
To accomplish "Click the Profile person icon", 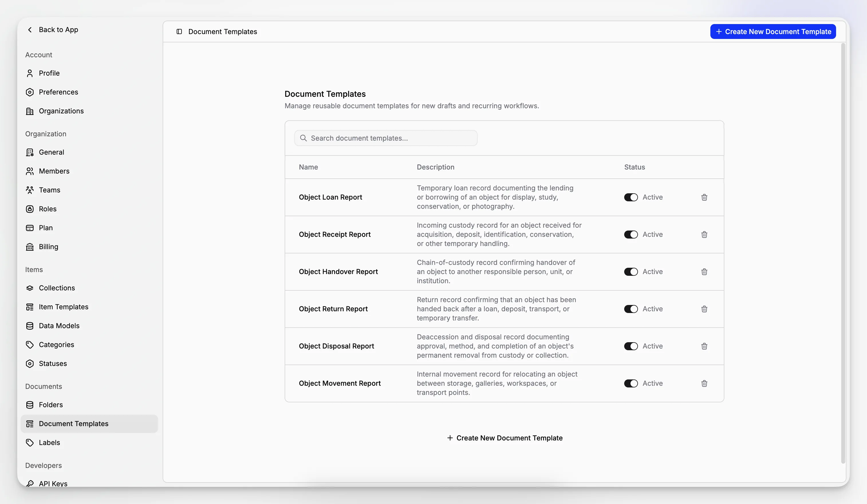I will point(30,73).
